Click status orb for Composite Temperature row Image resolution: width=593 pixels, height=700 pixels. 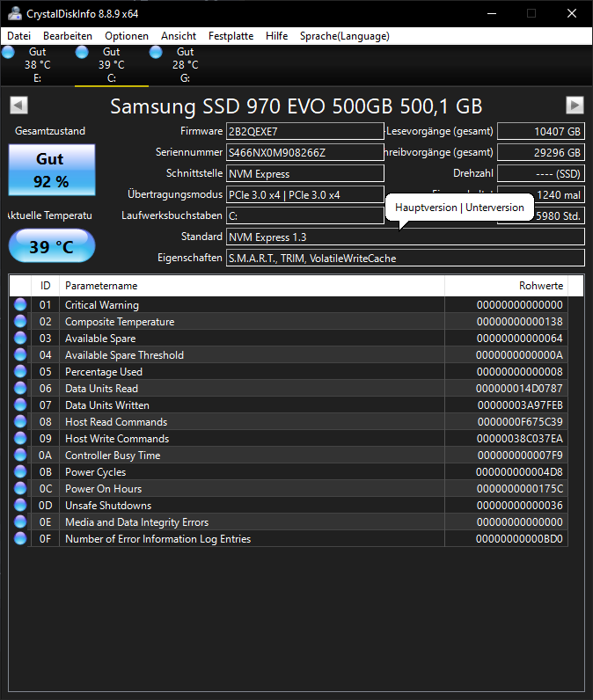[x=20, y=322]
